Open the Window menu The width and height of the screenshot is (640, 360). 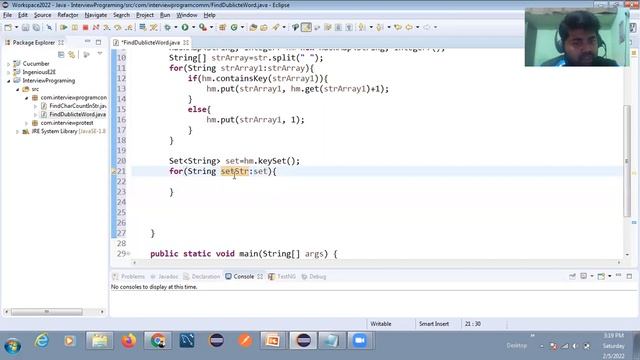[187, 15]
